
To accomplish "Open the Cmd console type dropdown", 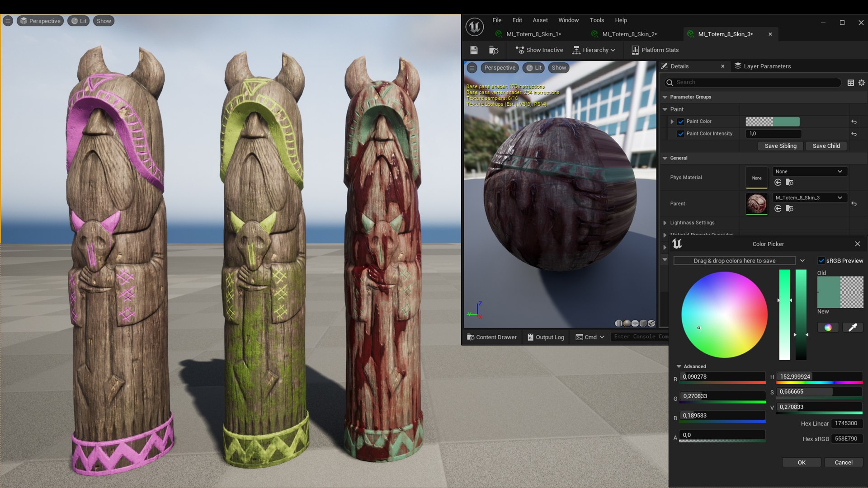I will point(590,337).
